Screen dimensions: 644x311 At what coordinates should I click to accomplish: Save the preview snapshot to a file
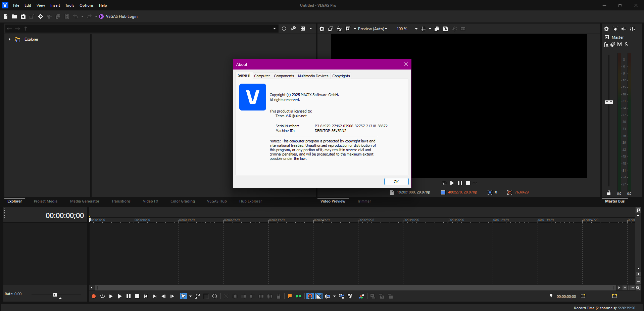[446, 29]
